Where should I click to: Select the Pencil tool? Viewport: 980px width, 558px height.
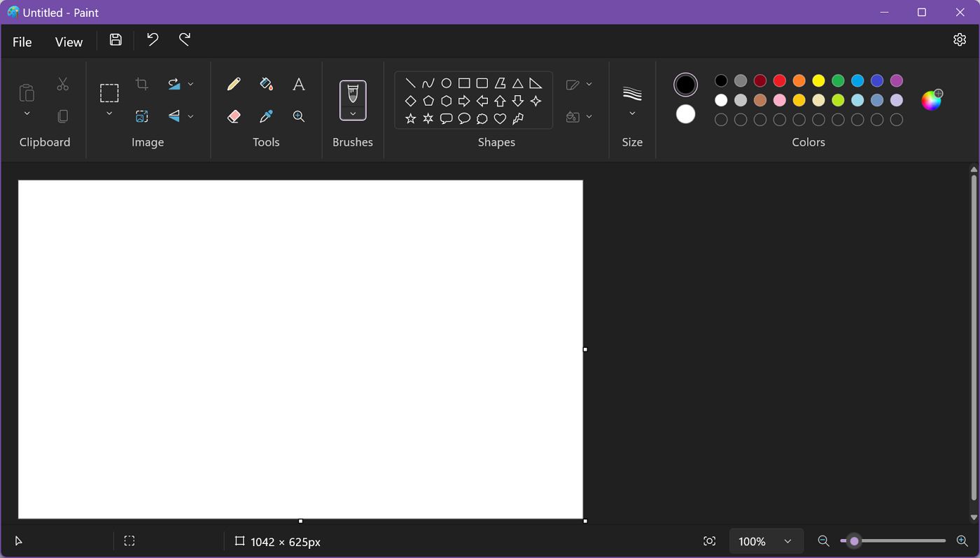coord(234,84)
